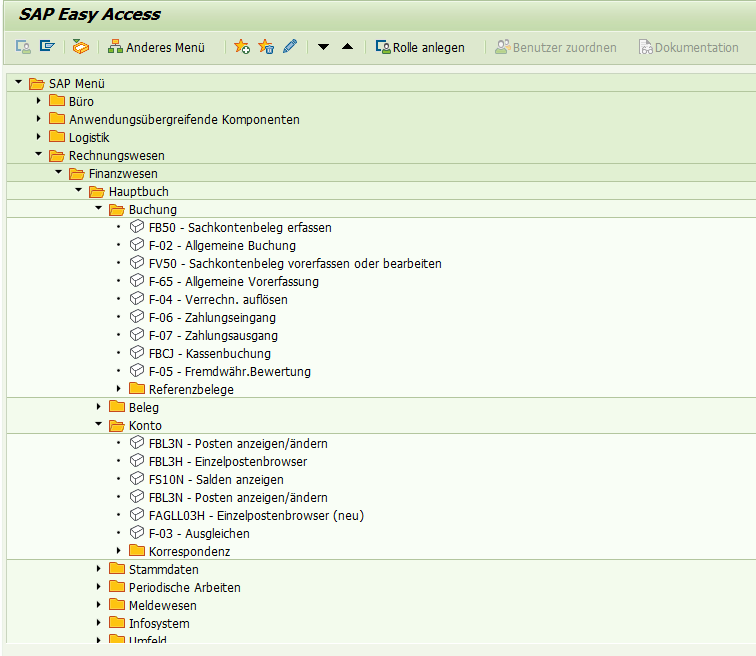Select the Periodische Arbeiten label
Viewport: 756px width, 656px height.
pos(185,588)
